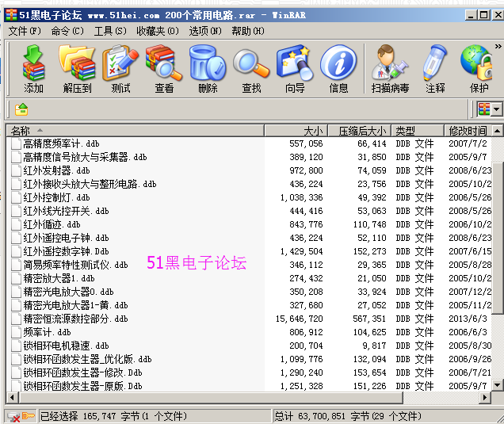
Task: Maximize the WinRAR window
Action: pos(483,15)
